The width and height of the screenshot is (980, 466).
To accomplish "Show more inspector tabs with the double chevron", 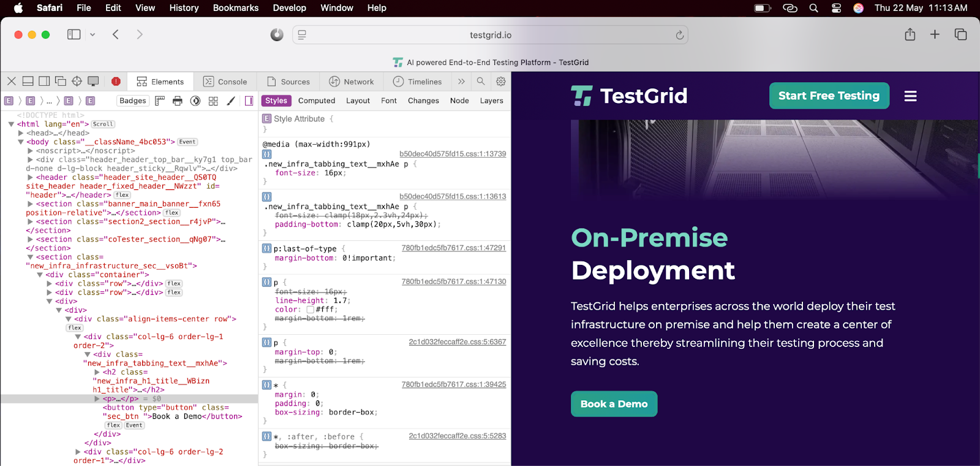I will coord(461,81).
